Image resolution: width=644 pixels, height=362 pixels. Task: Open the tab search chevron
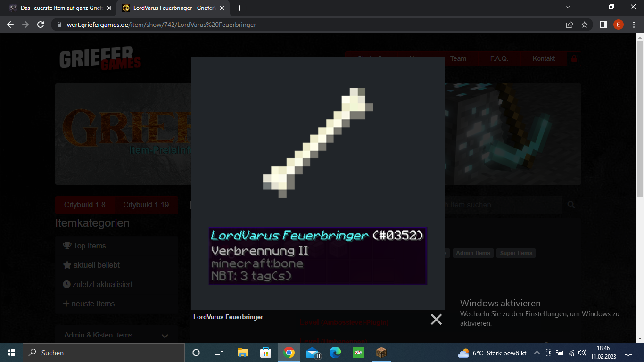568,7
